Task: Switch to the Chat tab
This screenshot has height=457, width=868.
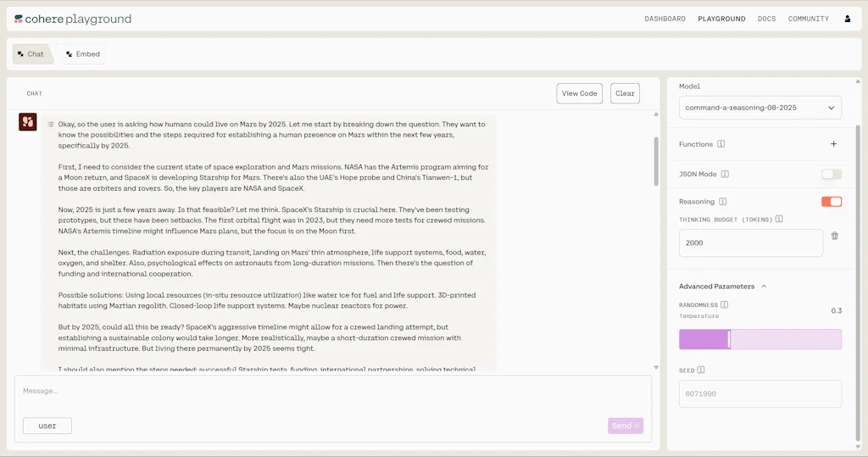Action: [31, 53]
